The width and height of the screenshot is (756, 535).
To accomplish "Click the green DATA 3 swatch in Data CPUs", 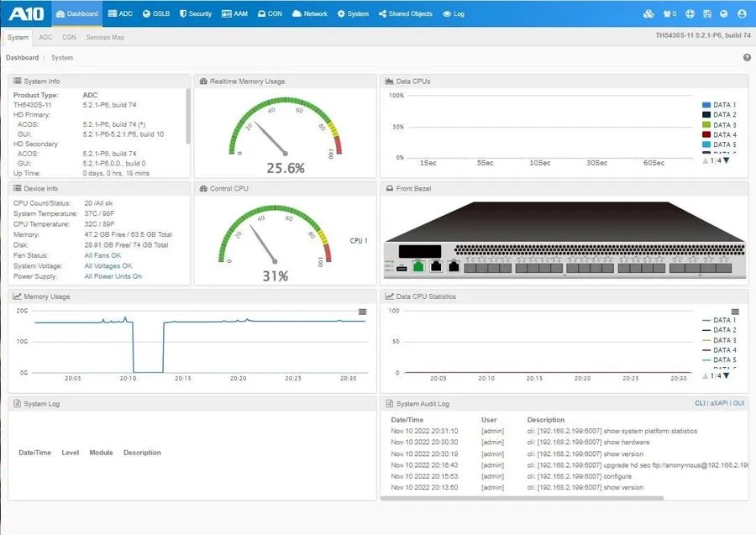I will 706,125.
